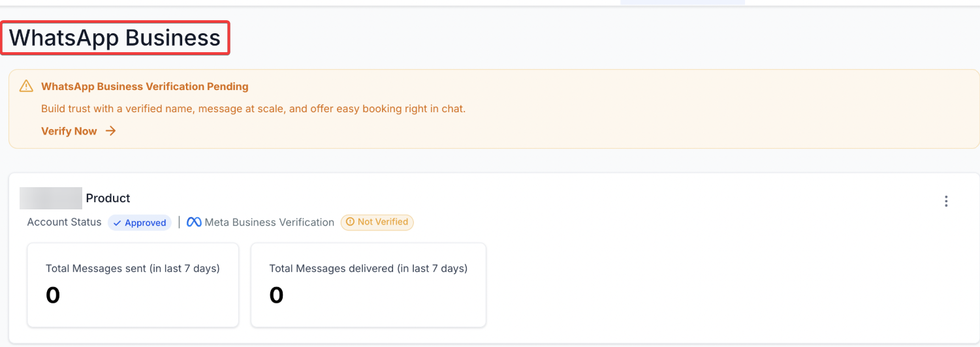
Task: Click the checkmark in the Approved badge
Action: click(118, 223)
